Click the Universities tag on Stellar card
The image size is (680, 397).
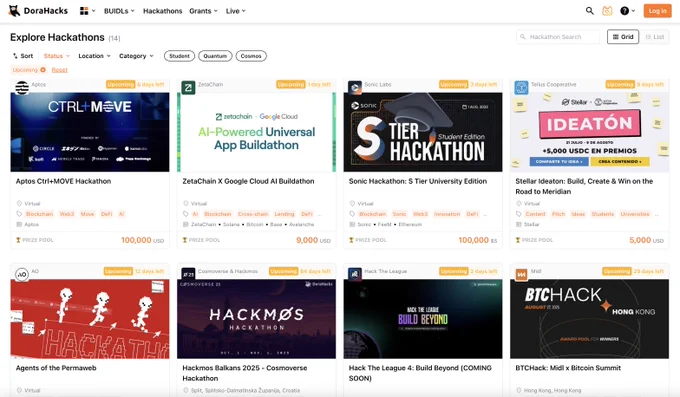pos(635,214)
